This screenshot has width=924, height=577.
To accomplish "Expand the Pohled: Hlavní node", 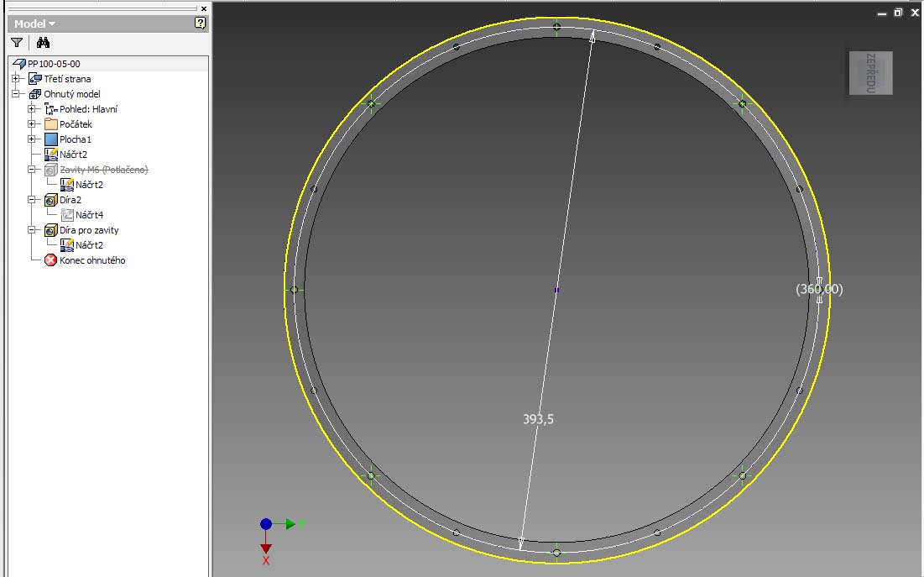I will 32,109.
